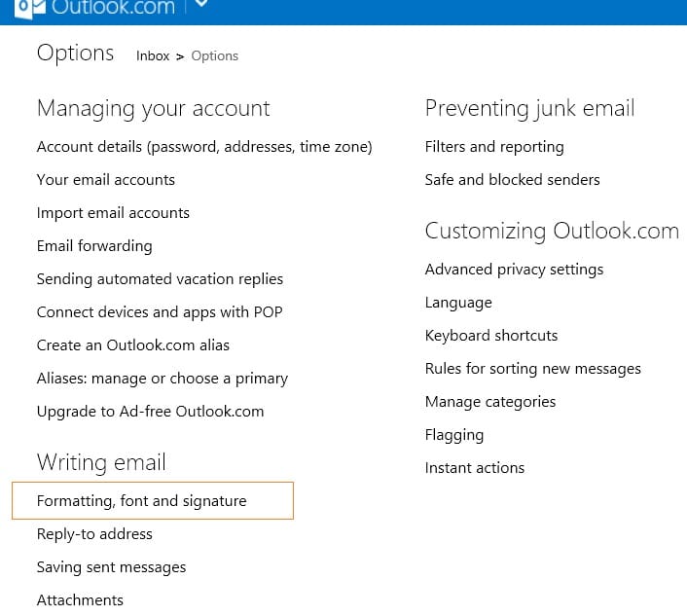Open Flagging settings
Viewport: 687px width, 616px height.
454,435
